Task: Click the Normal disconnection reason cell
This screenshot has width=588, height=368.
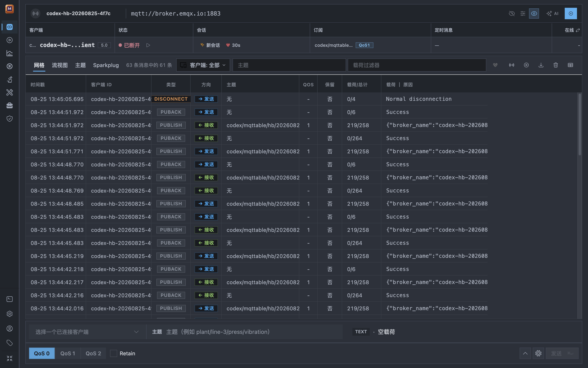Action: pos(419,99)
